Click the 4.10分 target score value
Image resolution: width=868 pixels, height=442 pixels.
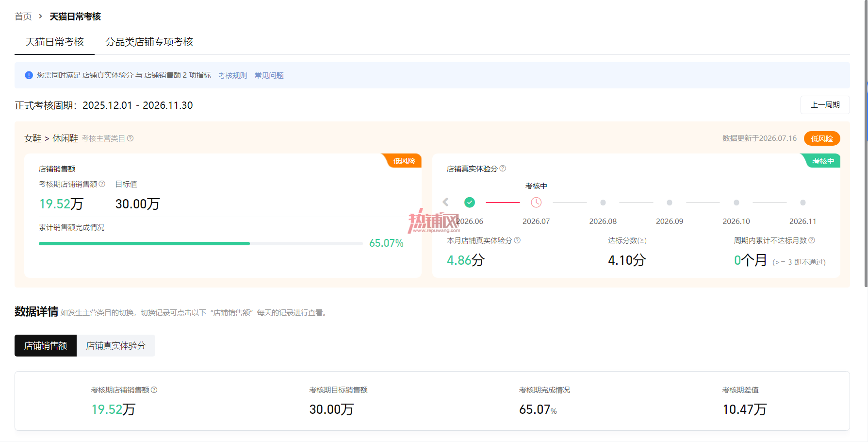(x=627, y=260)
